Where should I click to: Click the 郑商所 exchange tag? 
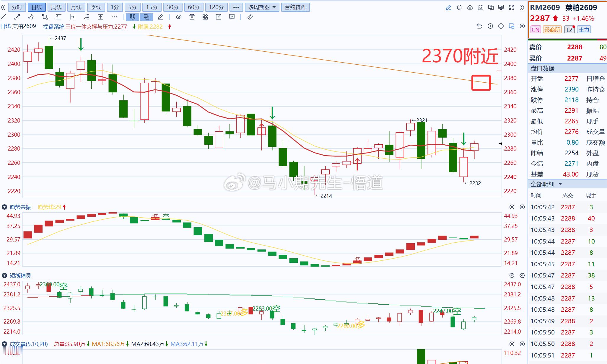pyautogui.click(x=552, y=30)
